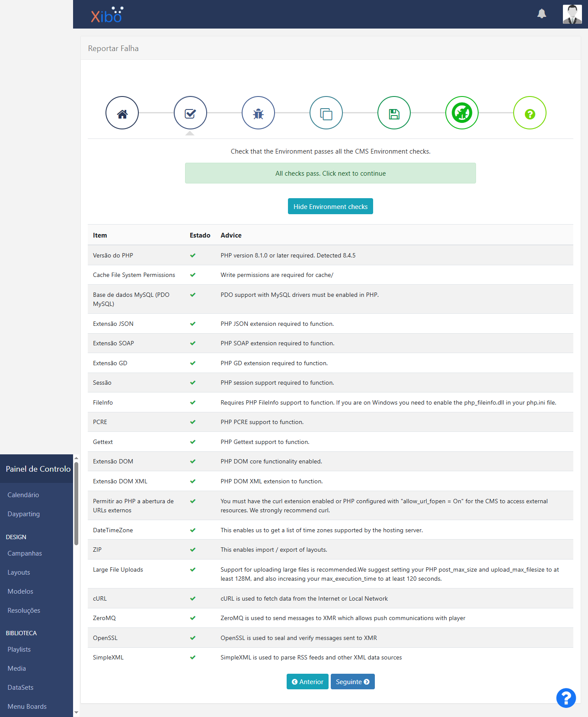Open notifications bell in header

click(542, 14)
